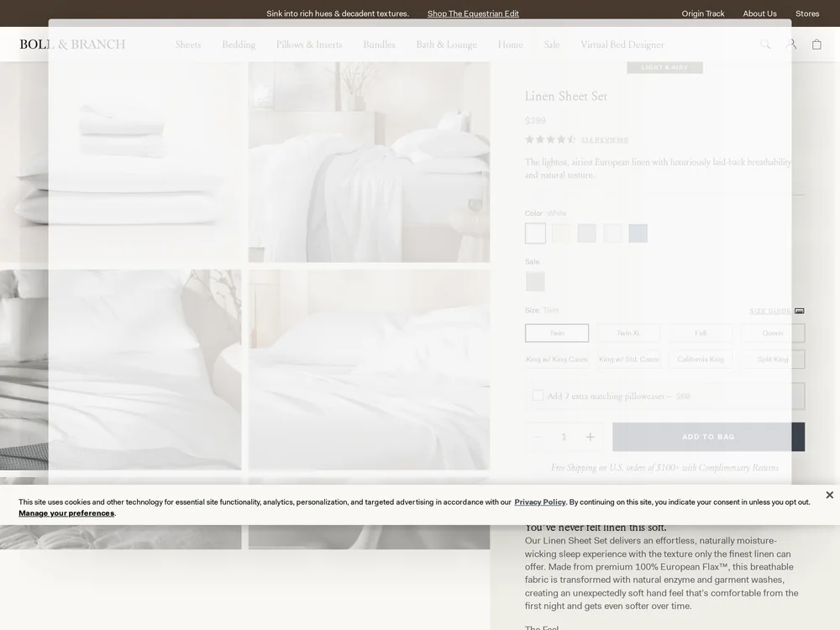Select Full size option
The width and height of the screenshot is (840, 630).
[701, 333]
